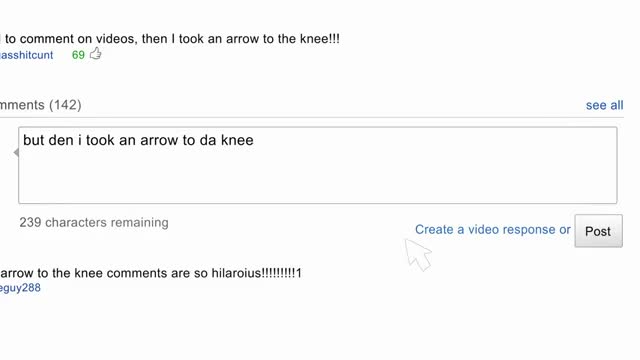
Task: Click the word 'but' in the typed comment
Action: tap(33, 140)
